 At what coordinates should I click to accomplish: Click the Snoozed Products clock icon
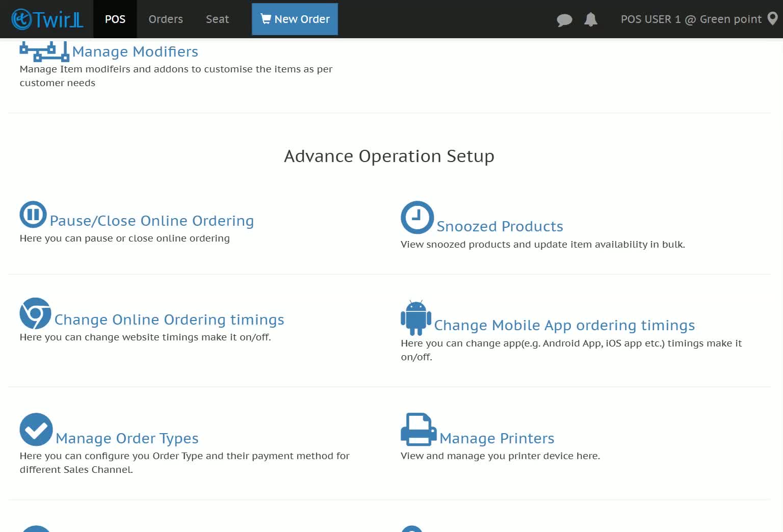[x=417, y=218]
